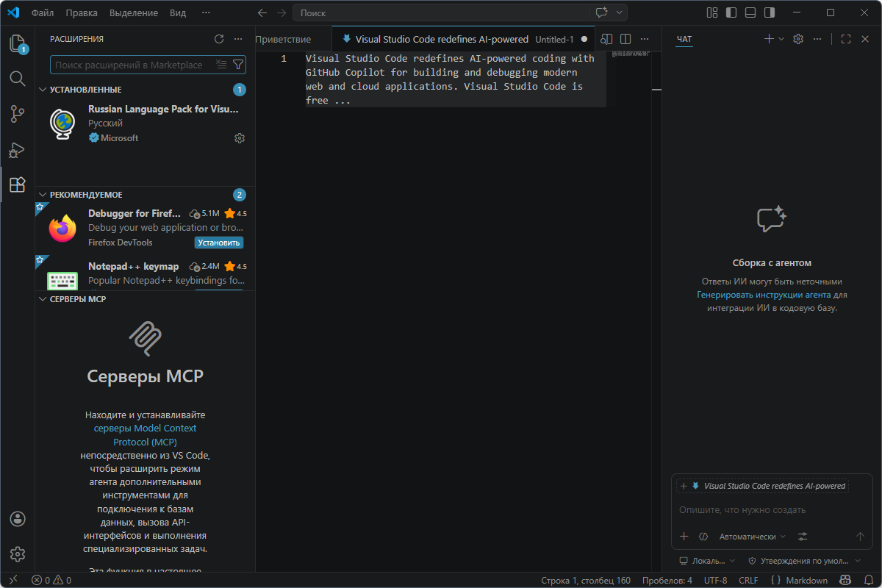Click the refresh extensions icon

(218, 39)
